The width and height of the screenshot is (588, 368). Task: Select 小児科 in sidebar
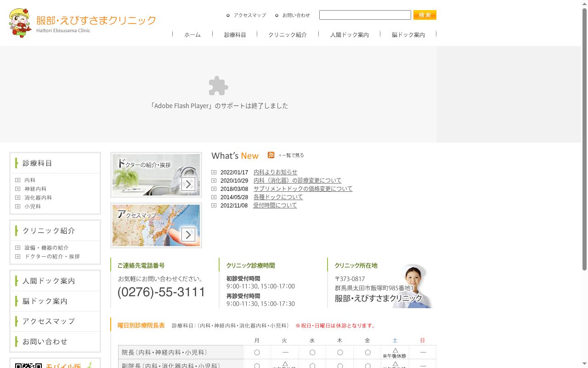click(33, 207)
